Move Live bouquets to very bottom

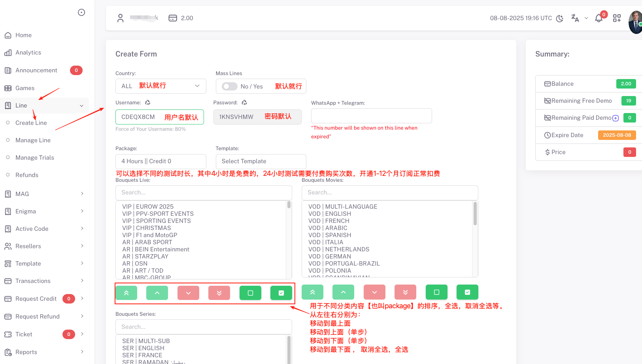tap(219, 293)
